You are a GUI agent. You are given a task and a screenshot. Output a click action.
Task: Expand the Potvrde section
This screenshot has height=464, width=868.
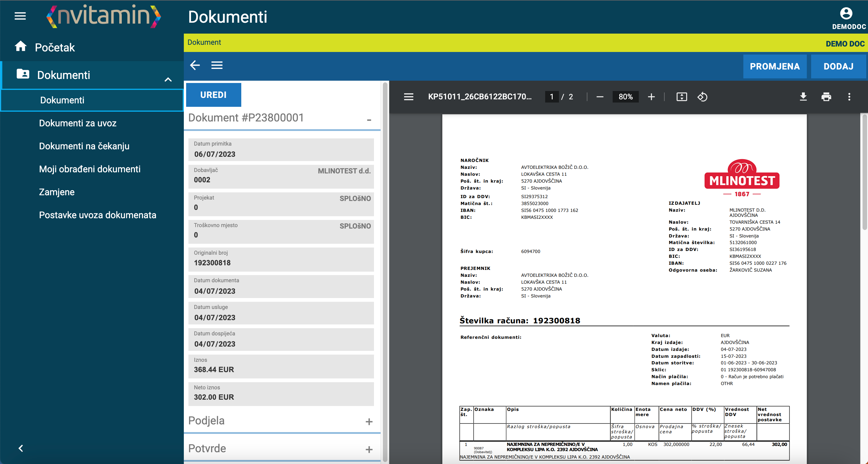[x=369, y=450]
